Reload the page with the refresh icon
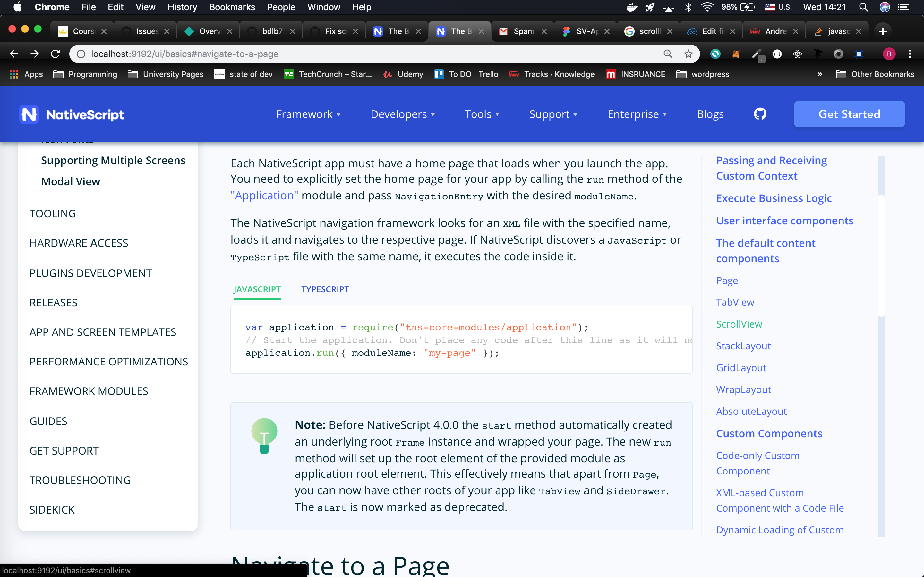Viewport: 924px width, 577px height. [x=56, y=54]
